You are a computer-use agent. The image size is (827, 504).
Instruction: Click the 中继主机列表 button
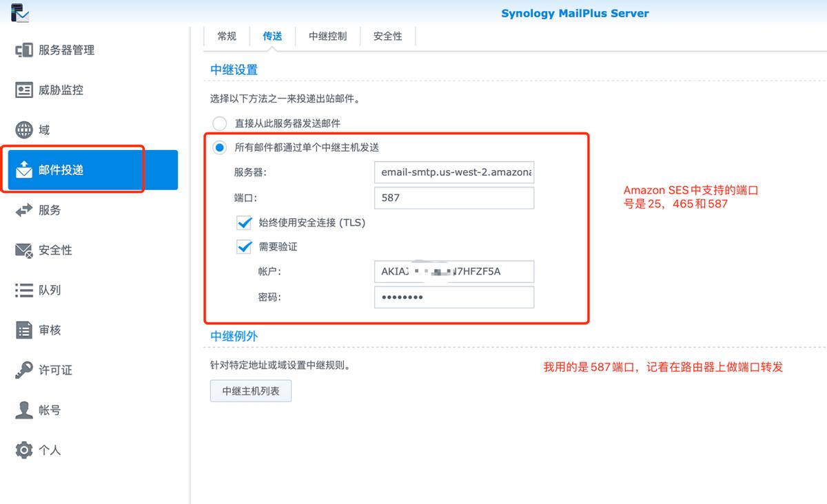pyautogui.click(x=251, y=391)
